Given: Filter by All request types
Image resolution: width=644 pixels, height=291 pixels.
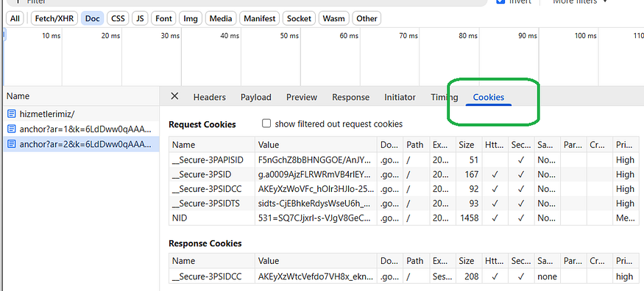Looking at the screenshot, I should pyautogui.click(x=15, y=18).
